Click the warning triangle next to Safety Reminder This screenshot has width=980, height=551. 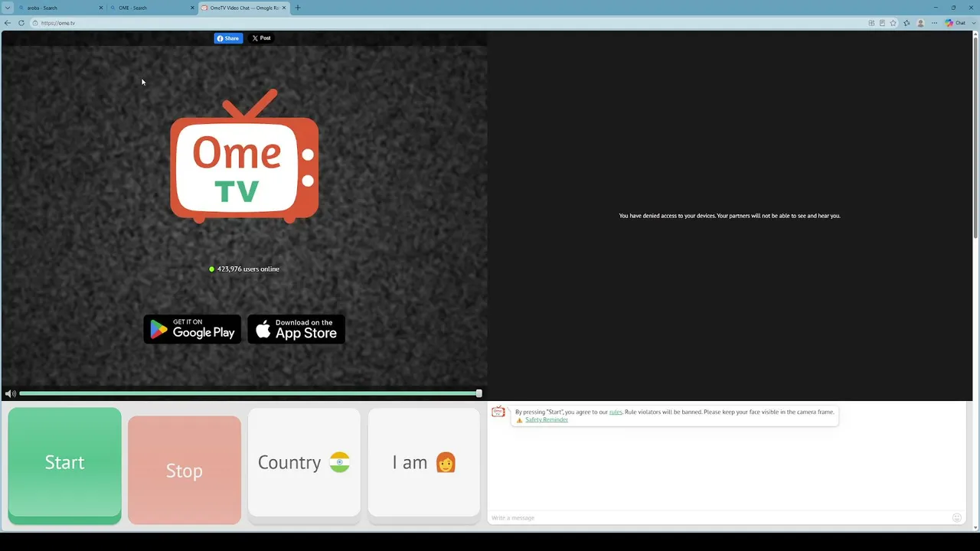pyautogui.click(x=519, y=420)
